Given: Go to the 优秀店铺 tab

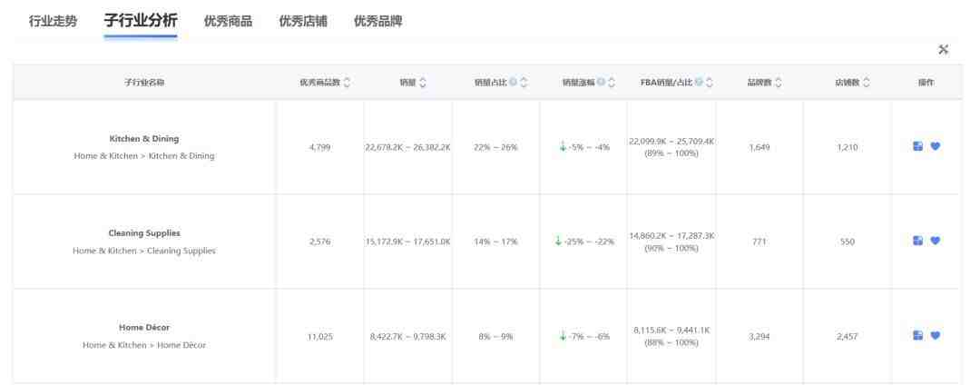Looking at the screenshot, I should (303, 21).
